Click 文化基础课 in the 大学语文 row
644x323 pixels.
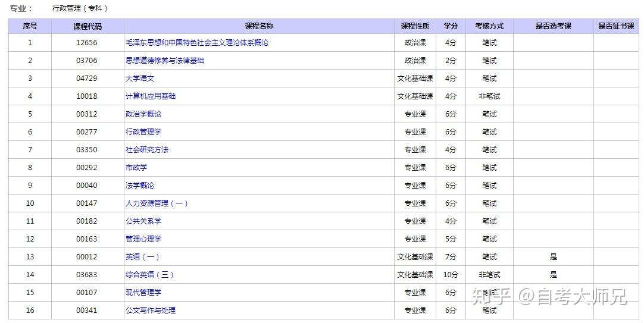415,79
